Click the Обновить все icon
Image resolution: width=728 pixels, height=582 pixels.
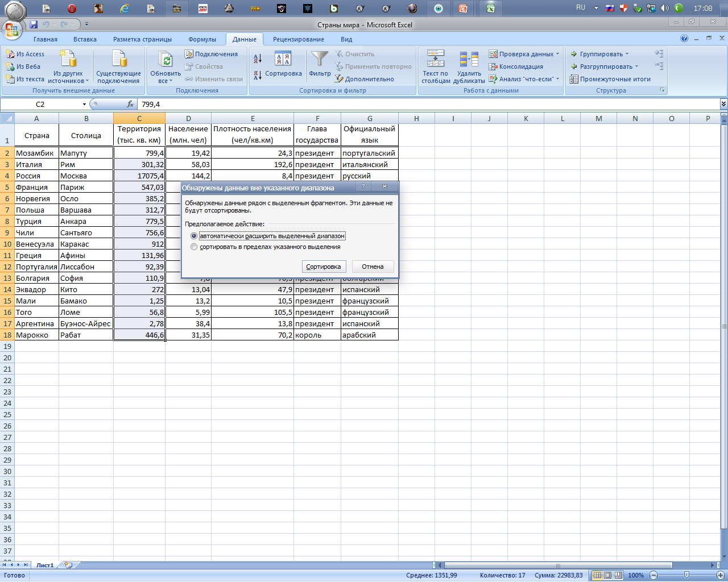tap(166, 59)
